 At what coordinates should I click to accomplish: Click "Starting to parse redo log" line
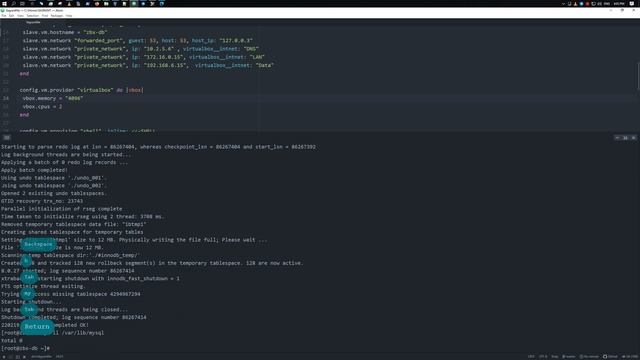(x=158, y=147)
